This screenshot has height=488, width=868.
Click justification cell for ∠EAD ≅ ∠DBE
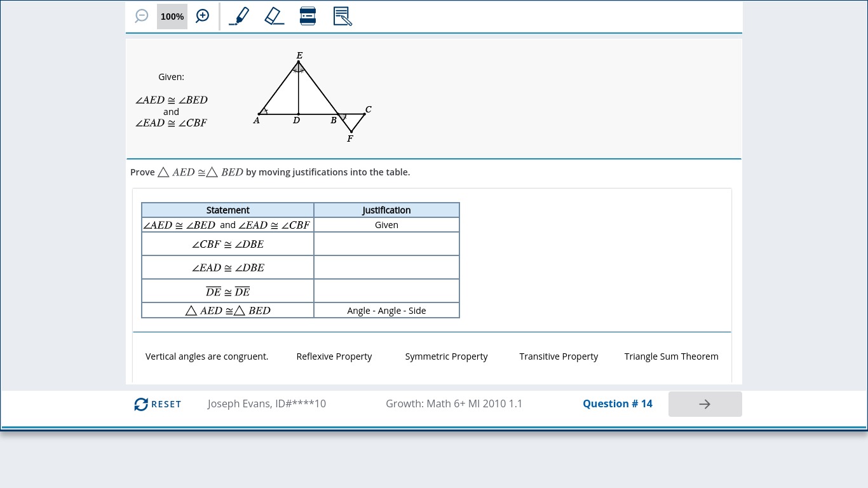coord(386,268)
